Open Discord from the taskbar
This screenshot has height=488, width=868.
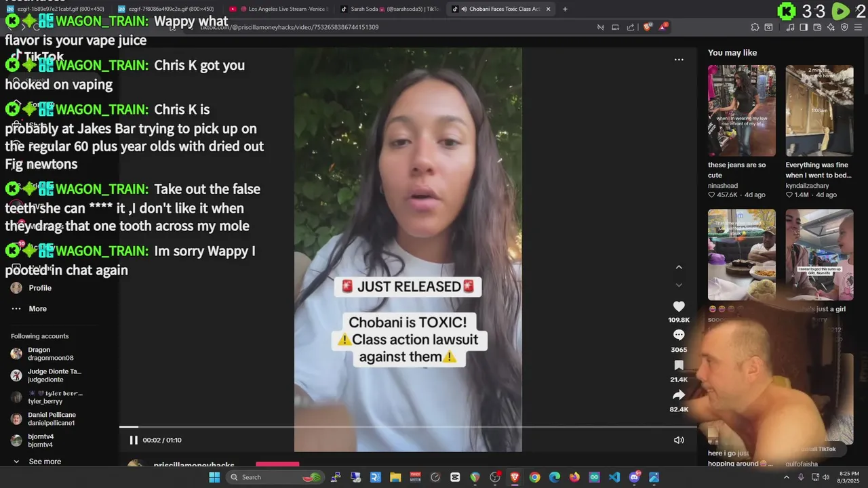[x=634, y=477]
